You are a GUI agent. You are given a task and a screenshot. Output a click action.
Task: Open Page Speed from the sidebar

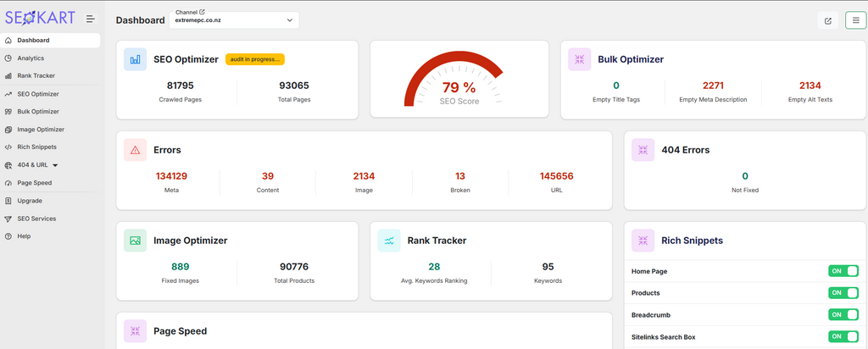(x=34, y=183)
